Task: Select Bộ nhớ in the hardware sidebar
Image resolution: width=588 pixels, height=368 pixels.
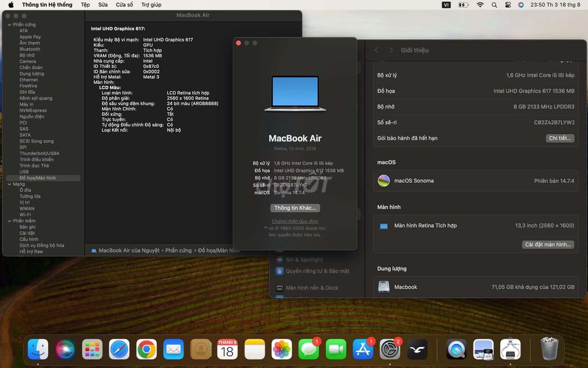Action: pyautogui.click(x=27, y=56)
